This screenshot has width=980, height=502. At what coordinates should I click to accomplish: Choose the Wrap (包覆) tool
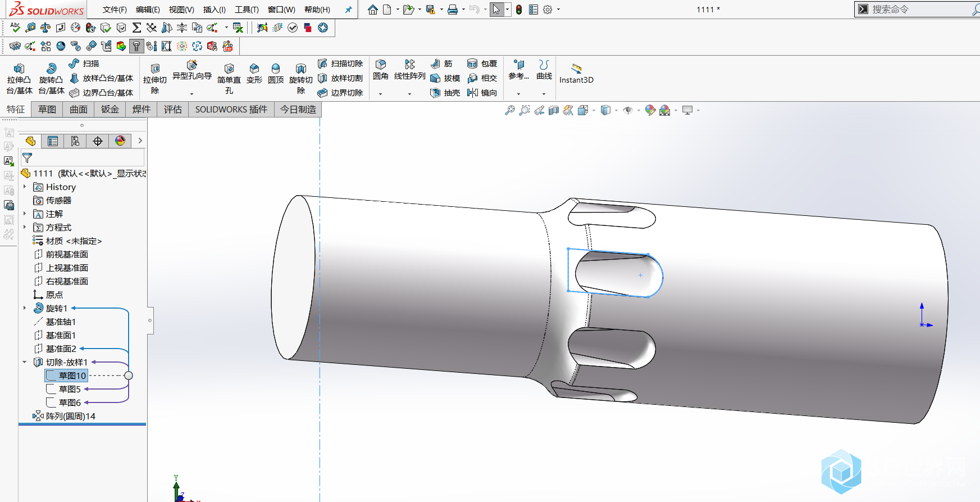(x=482, y=64)
